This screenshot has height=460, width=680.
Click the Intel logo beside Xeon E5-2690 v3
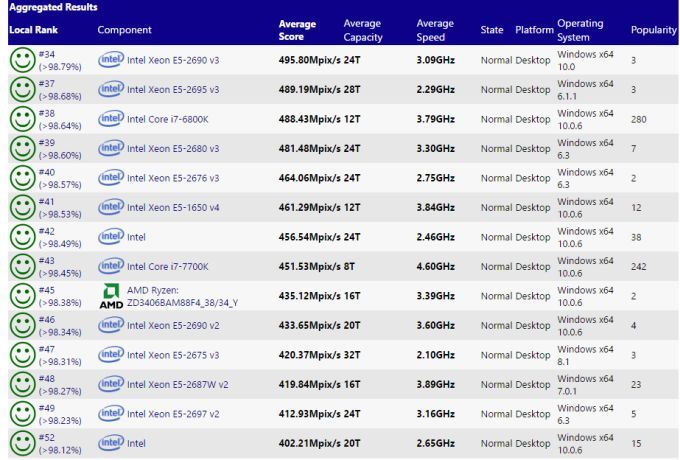pyautogui.click(x=111, y=59)
